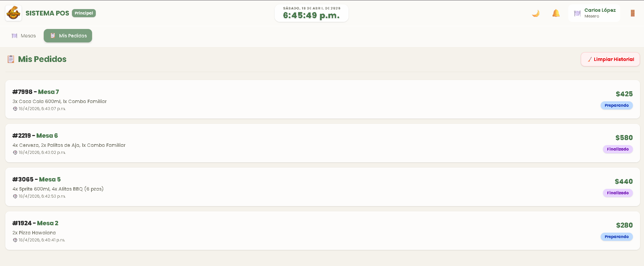This screenshot has height=266, width=644.
Task: Click the pizza logo in the header
Action: (13, 13)
